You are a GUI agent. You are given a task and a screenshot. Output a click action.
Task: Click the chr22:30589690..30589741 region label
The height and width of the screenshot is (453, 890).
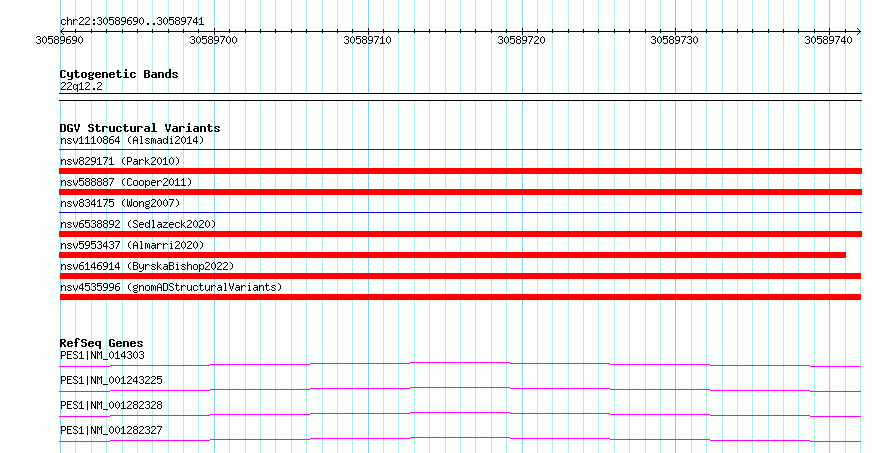[x=132, y=22]
